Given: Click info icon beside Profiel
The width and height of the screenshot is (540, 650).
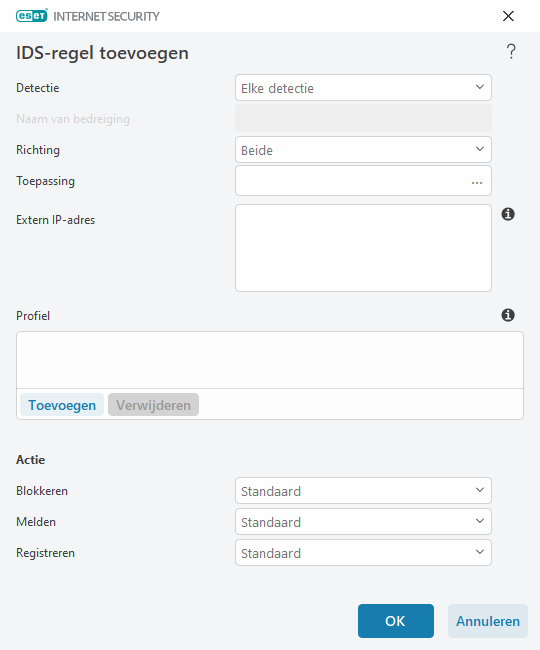Looking at the screenshot, I should click(x=508, y=315).
